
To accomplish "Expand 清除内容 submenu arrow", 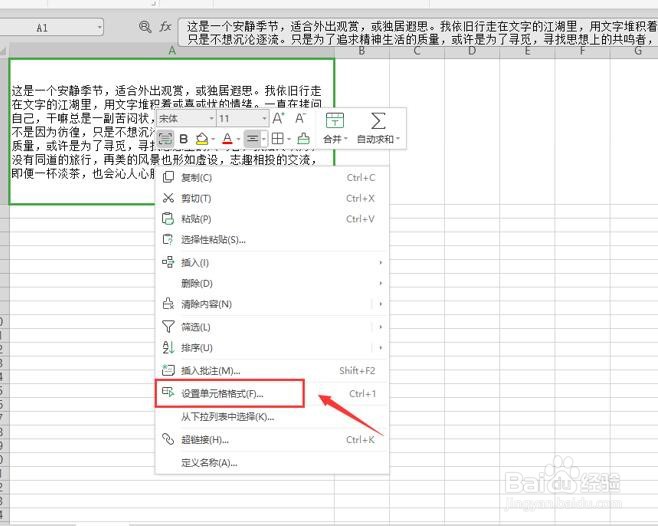I will pyautogui.click(x=380, y=304).
